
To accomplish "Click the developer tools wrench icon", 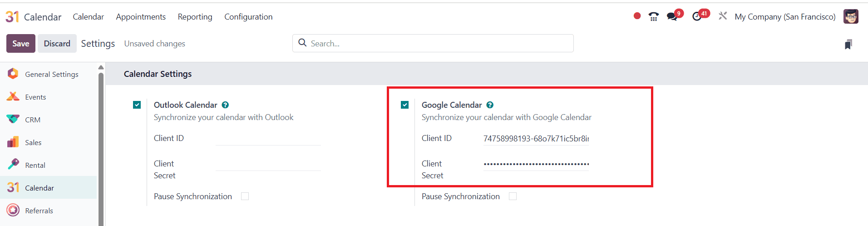I will [723, 16].
